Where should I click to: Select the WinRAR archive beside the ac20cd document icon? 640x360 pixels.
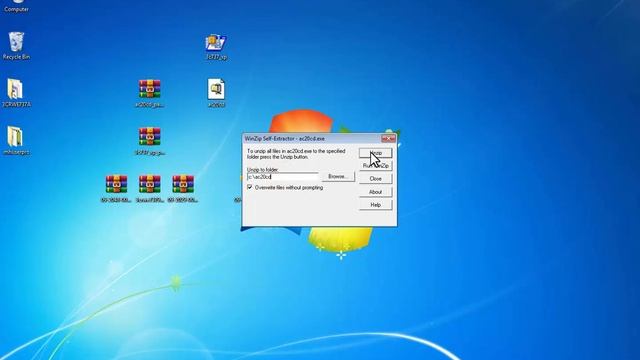(x=149, y=93)
